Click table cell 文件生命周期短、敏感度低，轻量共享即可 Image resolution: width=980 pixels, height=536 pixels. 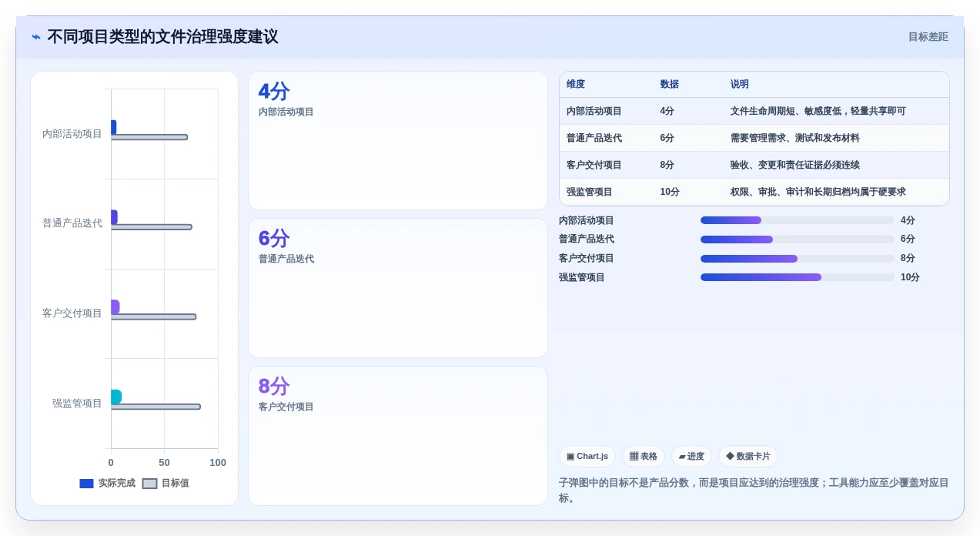click(x=818, y=111)
